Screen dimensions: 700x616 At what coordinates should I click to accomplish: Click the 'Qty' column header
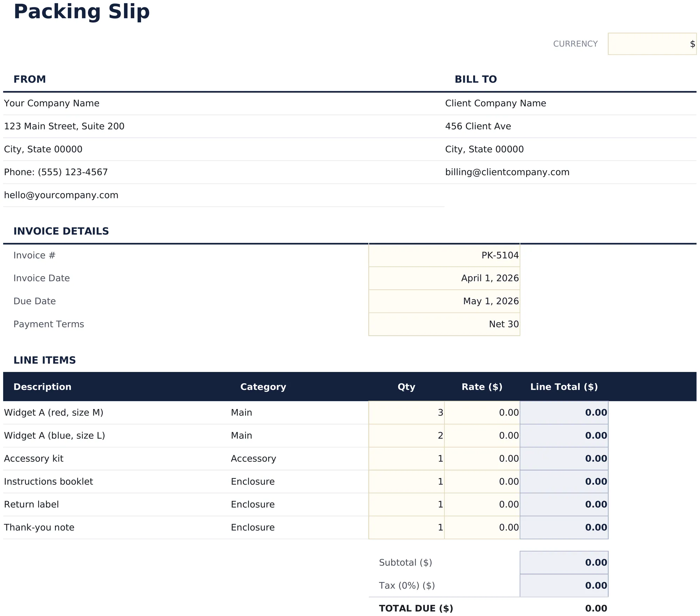pos(406,387)
